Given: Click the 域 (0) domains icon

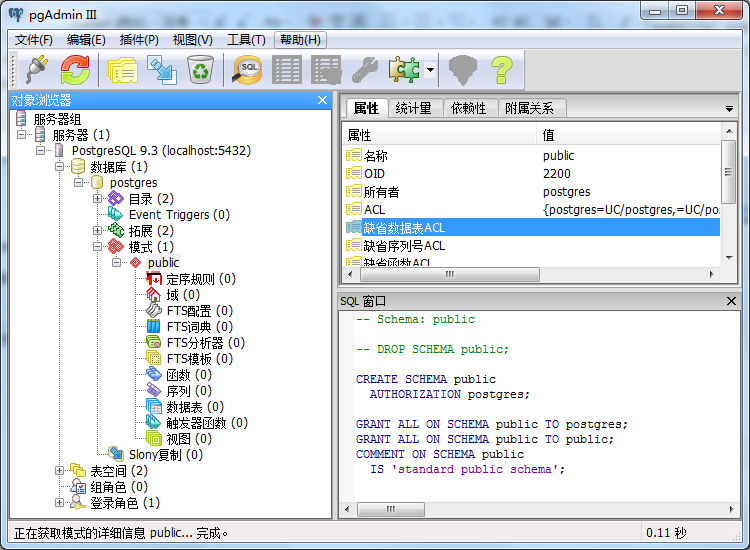Looking at the screenshot, I should (x=154, y=295).
